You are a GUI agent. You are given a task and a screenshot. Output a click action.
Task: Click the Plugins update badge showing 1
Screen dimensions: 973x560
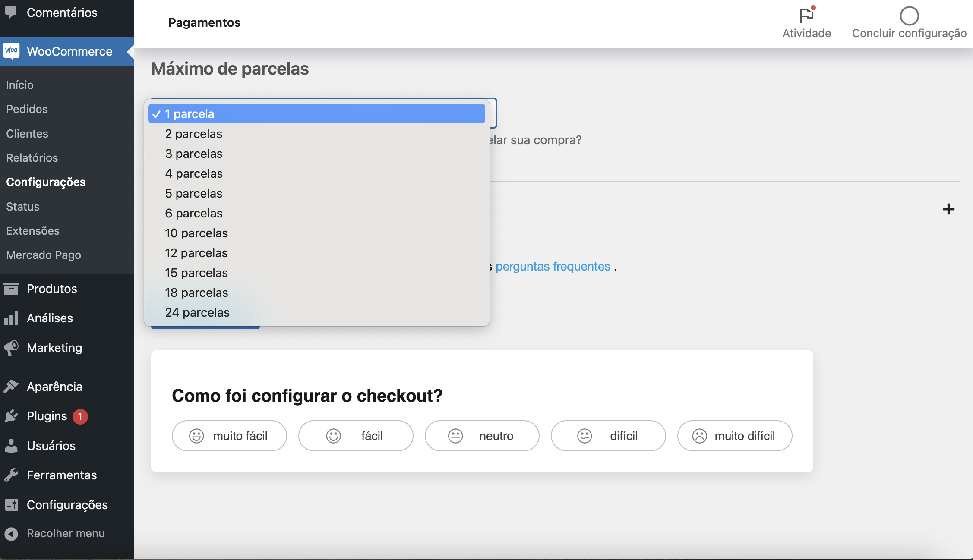(x=80, y=416)
